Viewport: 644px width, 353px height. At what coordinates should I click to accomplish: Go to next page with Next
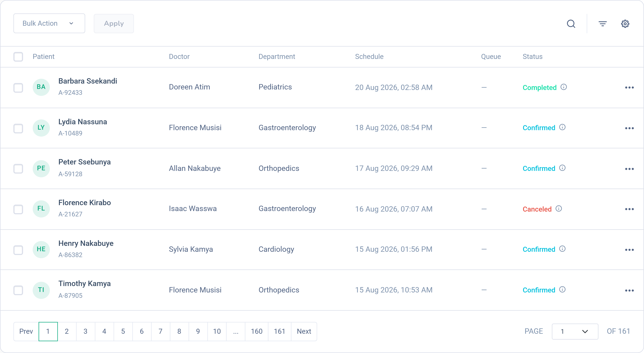[x=304, y=332]
